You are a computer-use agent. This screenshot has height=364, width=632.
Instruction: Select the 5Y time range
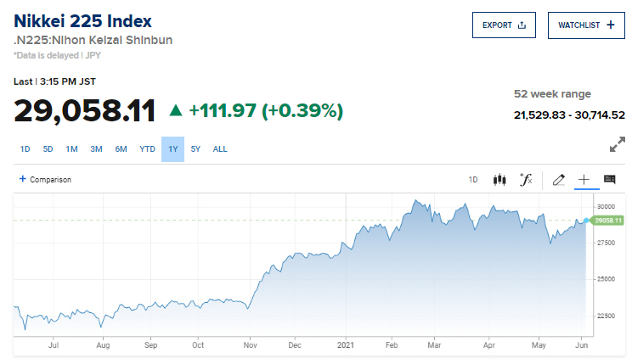click(196, 149)
